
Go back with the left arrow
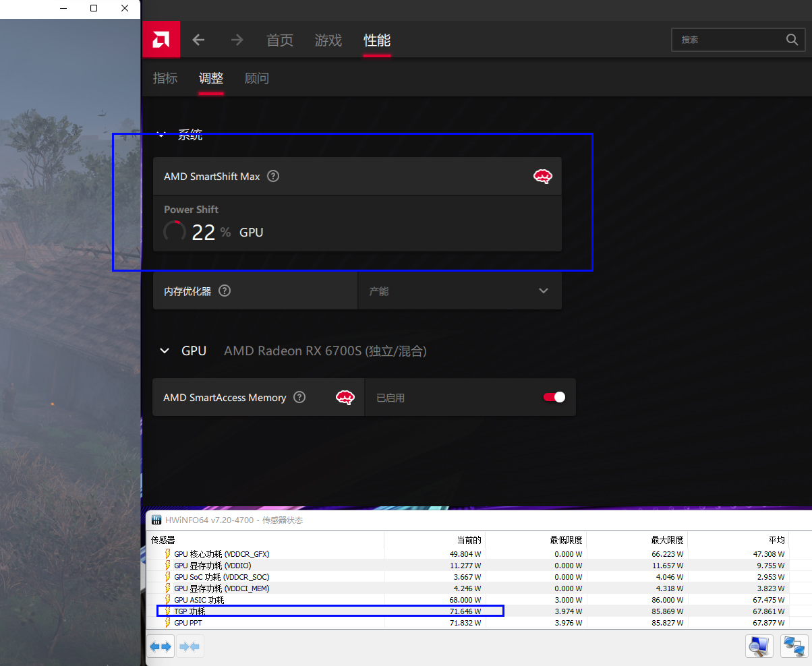point(198,40)
